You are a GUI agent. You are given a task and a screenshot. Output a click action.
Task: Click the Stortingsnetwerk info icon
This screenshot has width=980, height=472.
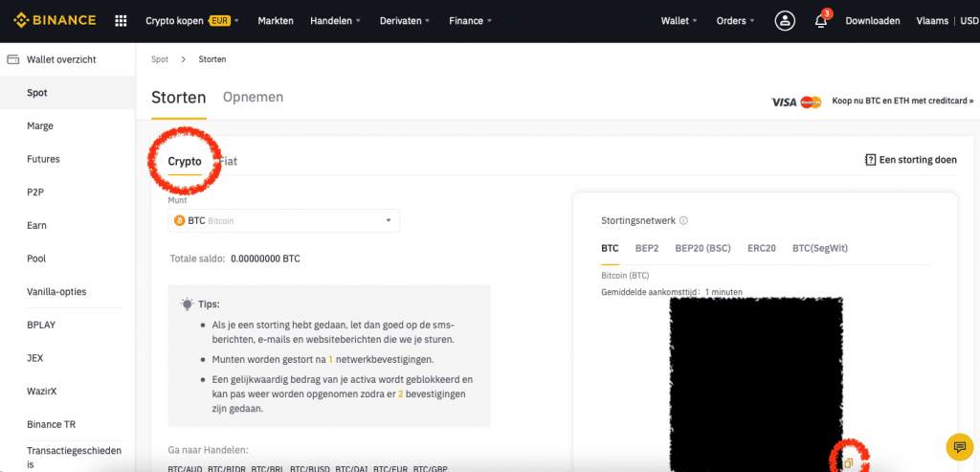(x=683, y=221)
